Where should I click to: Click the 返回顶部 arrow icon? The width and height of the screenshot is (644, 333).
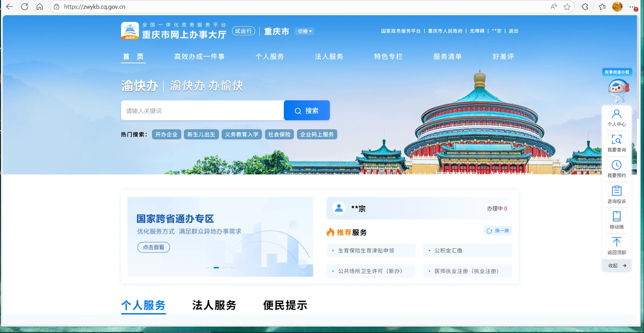(616, 242)
